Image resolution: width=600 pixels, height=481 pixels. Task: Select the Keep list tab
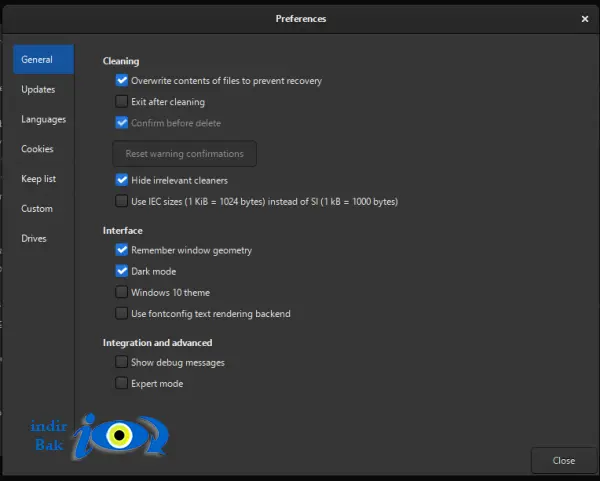point(39,179)
